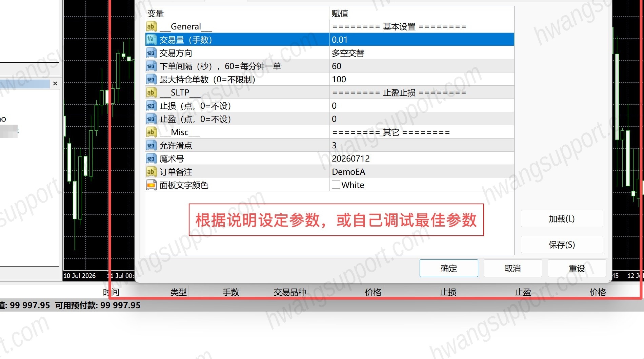Click the 加载(L) load button
This screenshot has width=644, height=359.
(x=562, y=218)
